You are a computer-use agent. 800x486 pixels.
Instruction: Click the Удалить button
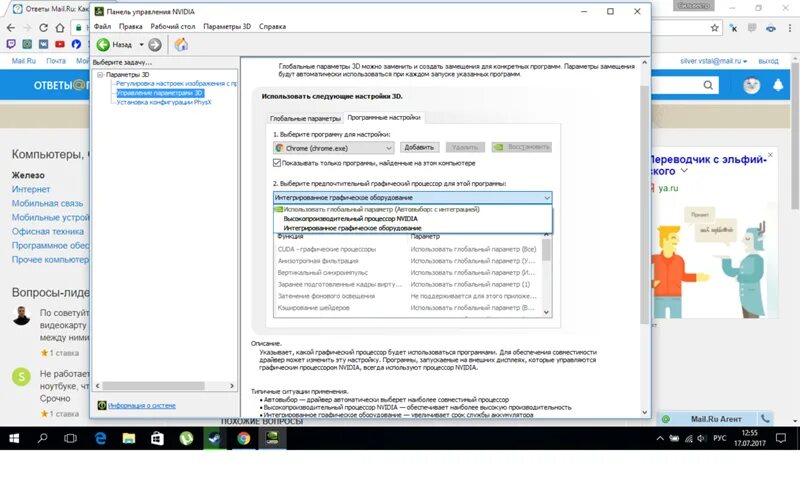point(465,147)
